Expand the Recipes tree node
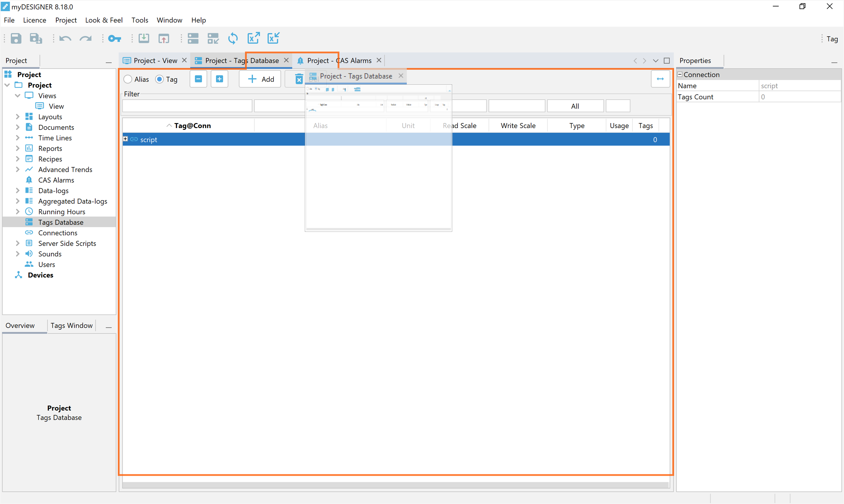The height and width of the screenshot is (504, 844). (x=18, y=159)
